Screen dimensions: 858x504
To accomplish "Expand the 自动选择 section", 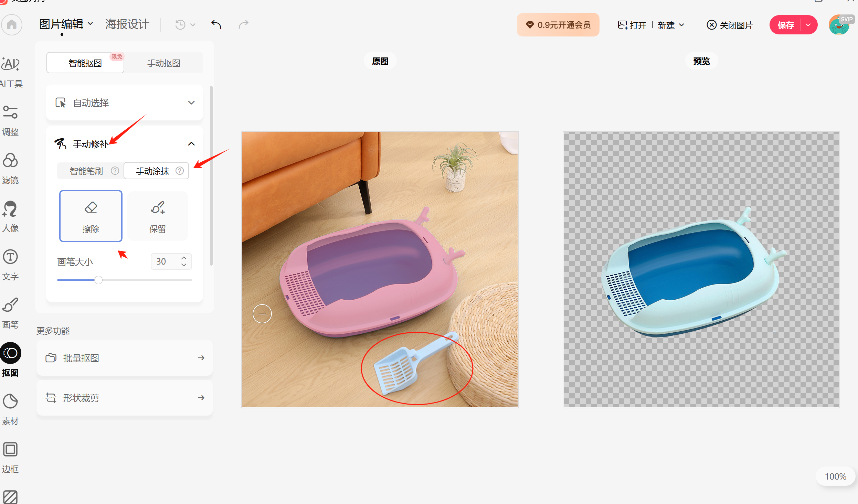I will coord(125,103).
